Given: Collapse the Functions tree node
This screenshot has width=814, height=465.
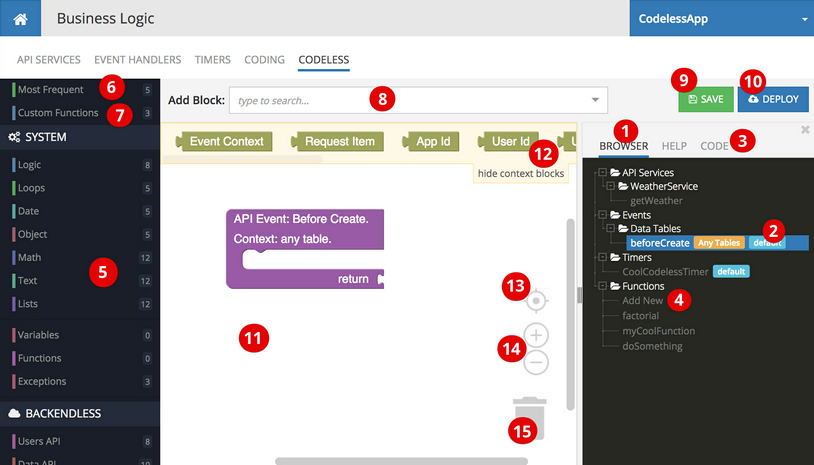Looking at the screenshot, I should 602,286.
